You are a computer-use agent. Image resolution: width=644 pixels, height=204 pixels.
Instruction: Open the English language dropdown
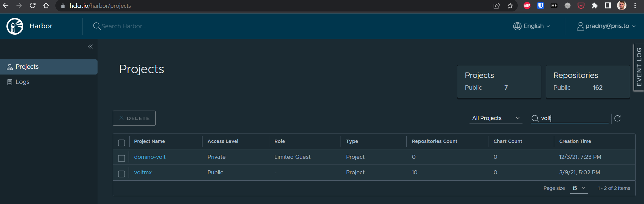[x=532, y=26]
